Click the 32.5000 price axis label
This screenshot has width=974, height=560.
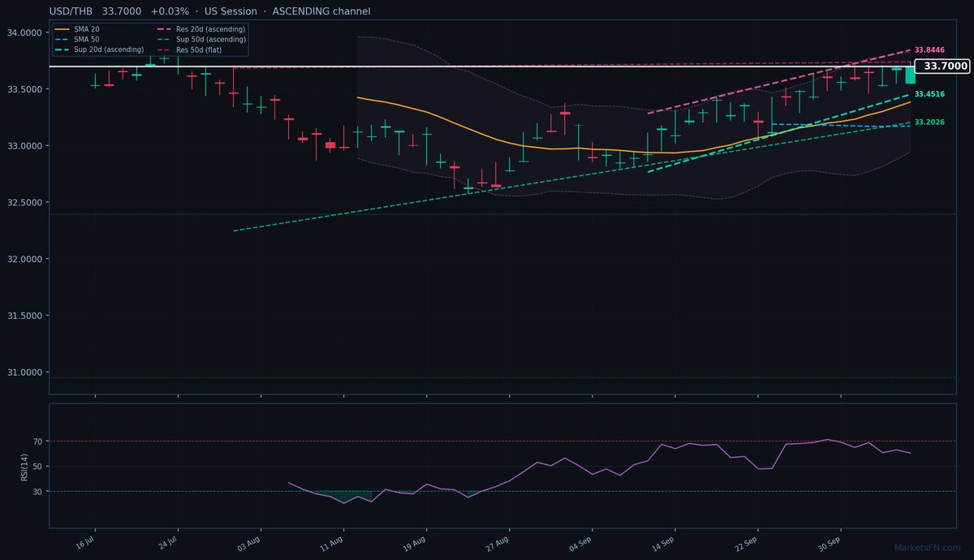tap(25, 202)
